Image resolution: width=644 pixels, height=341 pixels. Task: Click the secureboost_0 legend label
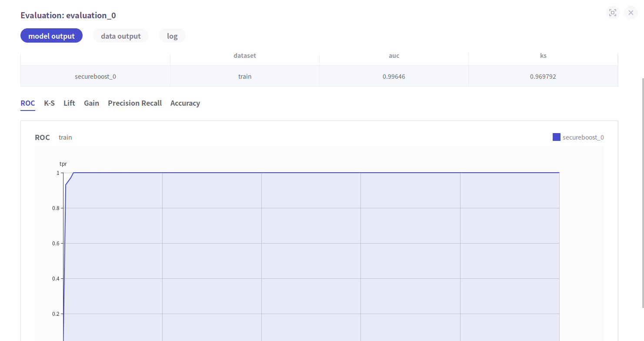click(583, 137)
